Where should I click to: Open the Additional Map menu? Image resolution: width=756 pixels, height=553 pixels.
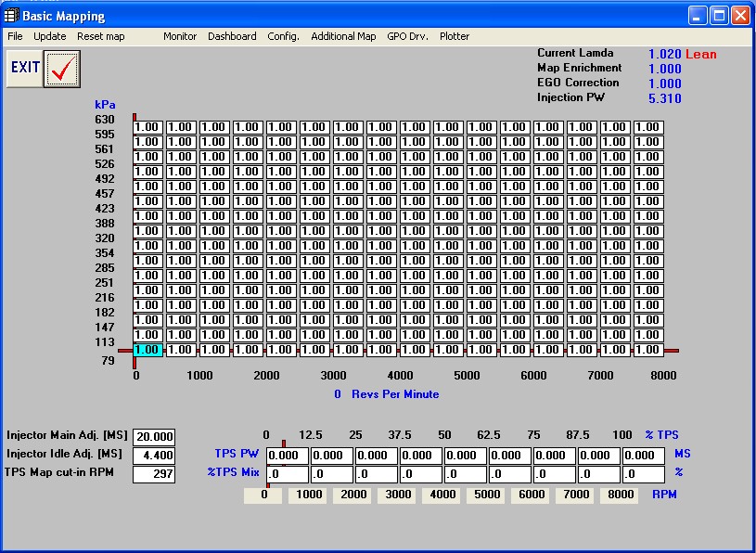[343, 36]
